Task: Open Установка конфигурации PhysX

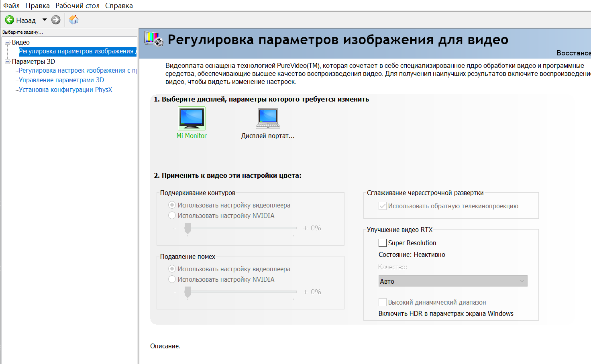Action: (x=65, y=90)
